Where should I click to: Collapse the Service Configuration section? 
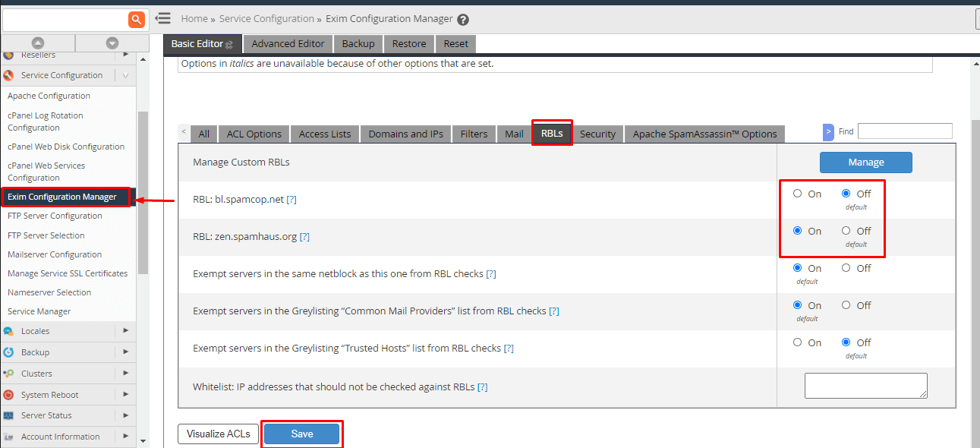(125, 75)
